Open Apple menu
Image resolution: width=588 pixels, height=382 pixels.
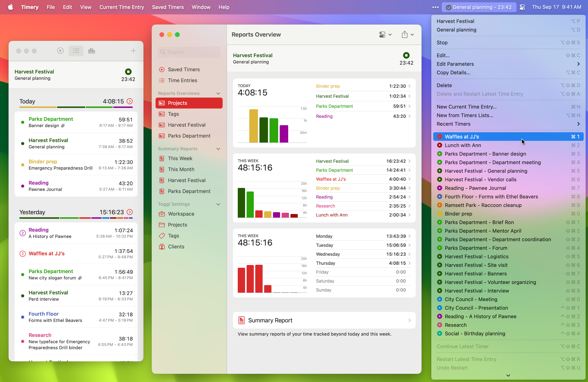pos(10,7)
